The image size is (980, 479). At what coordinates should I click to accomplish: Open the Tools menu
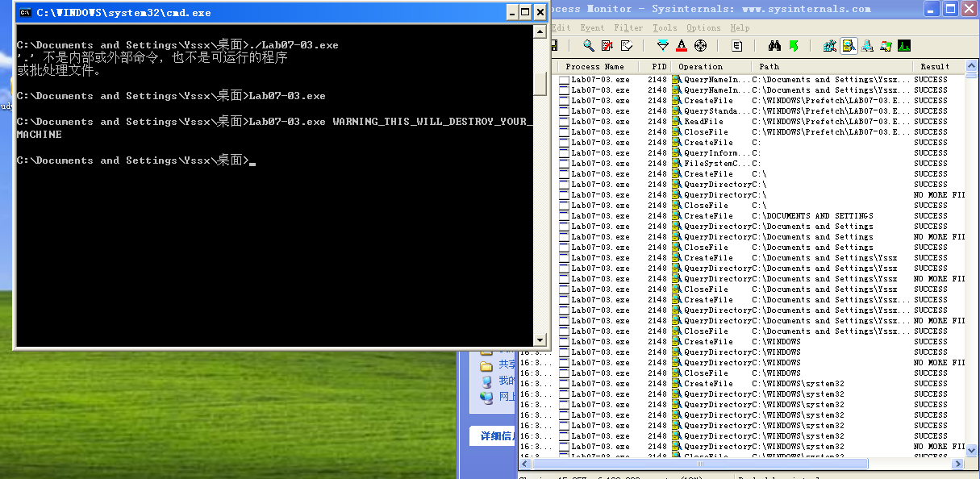665,27
